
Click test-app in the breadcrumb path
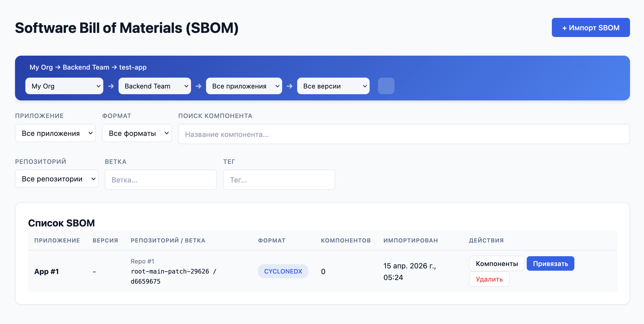[x=133, y=67]
